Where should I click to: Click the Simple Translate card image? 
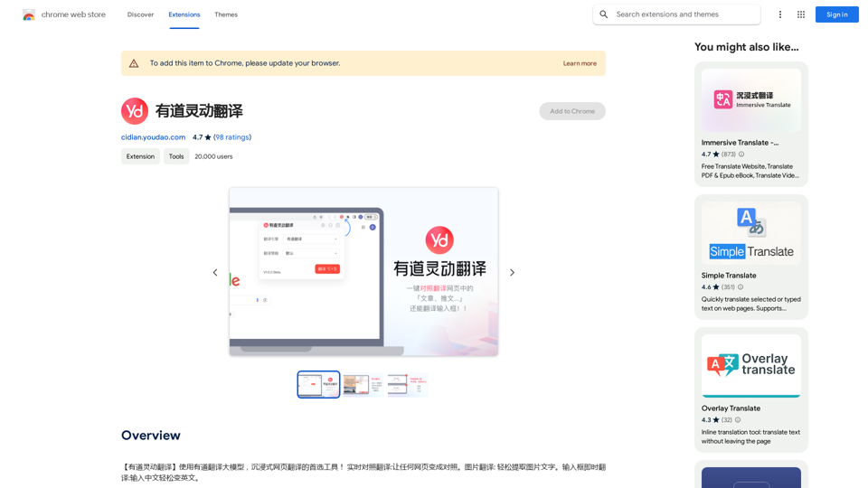coord(751,233)
